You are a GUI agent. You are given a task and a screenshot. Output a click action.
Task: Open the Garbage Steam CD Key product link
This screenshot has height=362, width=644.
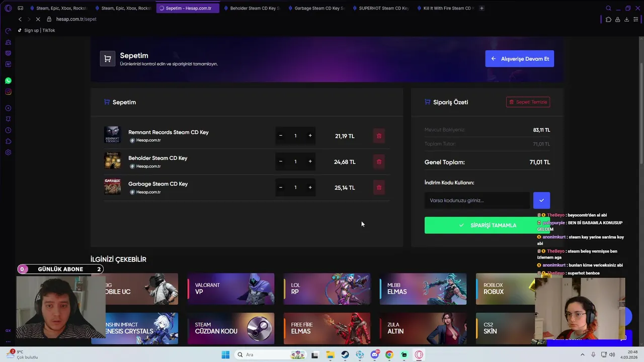click(158, 184)
